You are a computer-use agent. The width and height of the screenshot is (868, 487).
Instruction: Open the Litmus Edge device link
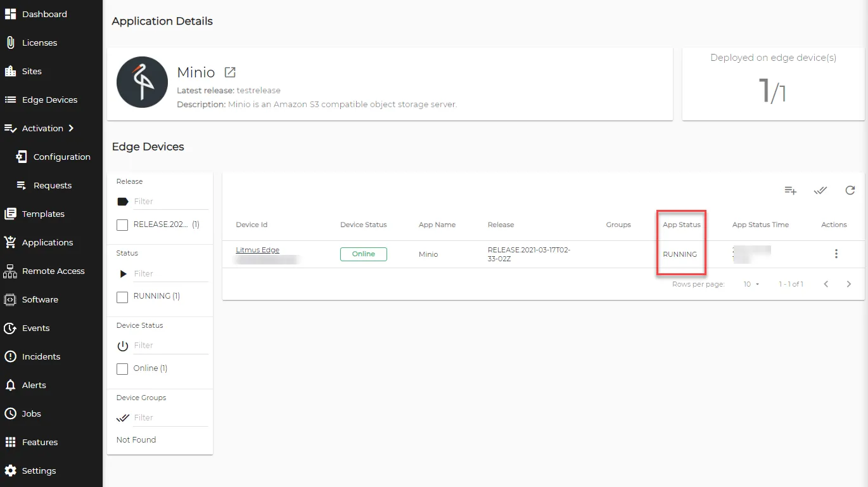pyautogui.click(x=257, y=250)
